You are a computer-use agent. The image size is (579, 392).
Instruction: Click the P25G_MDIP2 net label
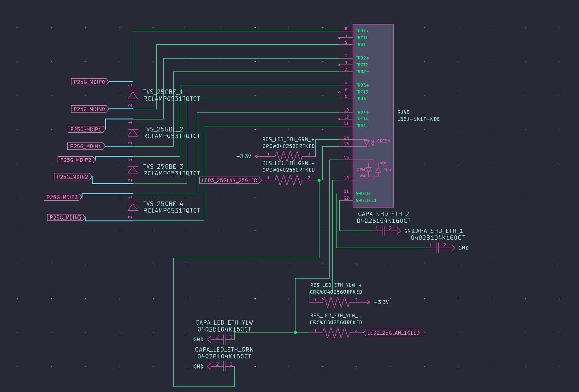tap(76, 160)
